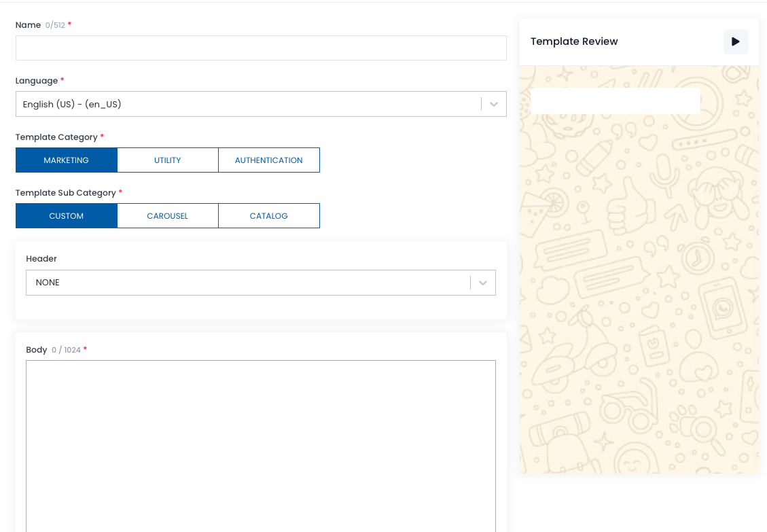The height and width of the screenshot is (532, 767).
Task: Expand the Header dropdown chevron arrow
Action: pos(483,283)
